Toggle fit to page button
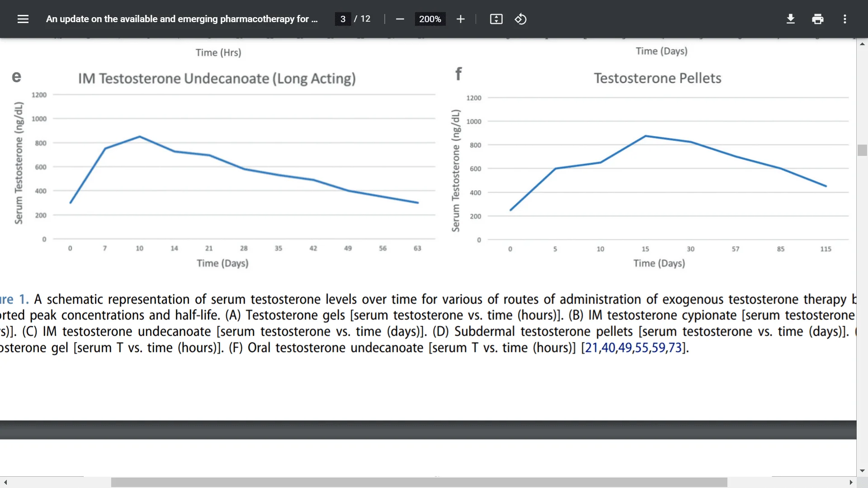 point(496,19)
